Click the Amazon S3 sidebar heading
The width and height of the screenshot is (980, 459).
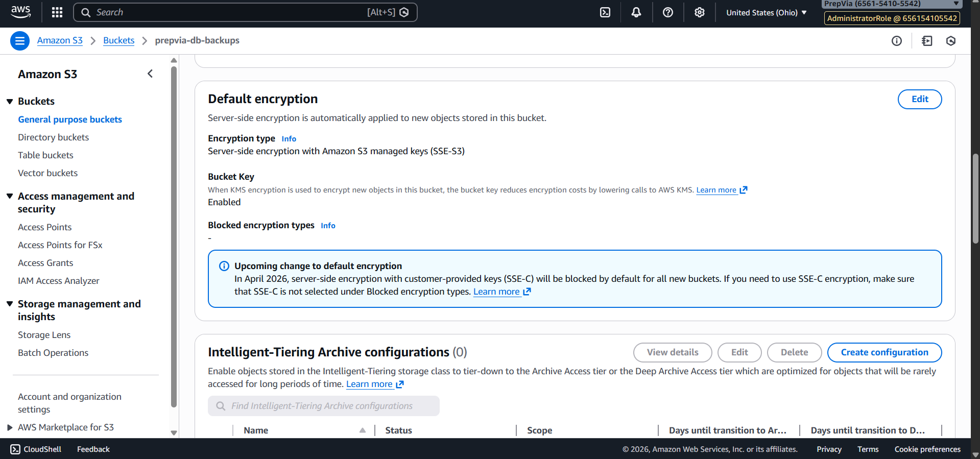click(47, 74)
